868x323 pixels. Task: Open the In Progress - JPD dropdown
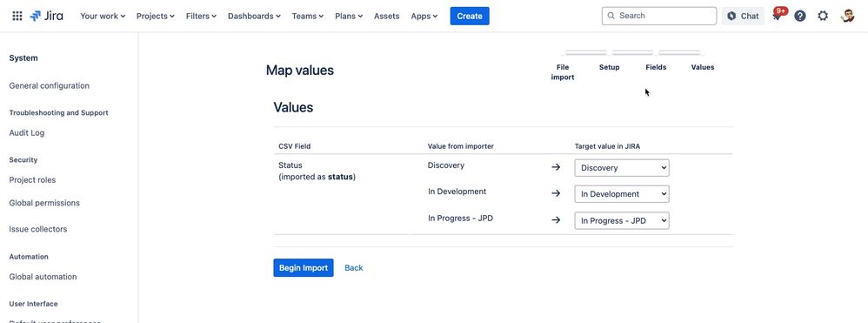click(x=622, y=220)
